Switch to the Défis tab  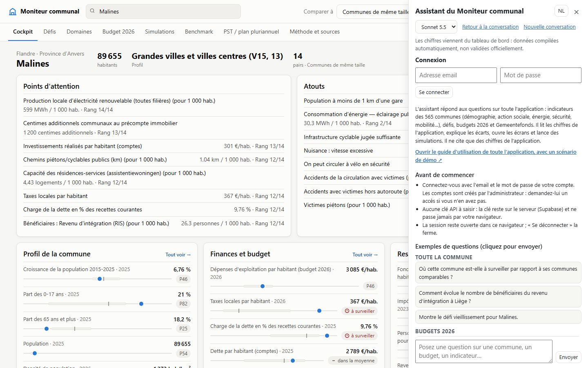pyautogui.click(x=49, y=31)
